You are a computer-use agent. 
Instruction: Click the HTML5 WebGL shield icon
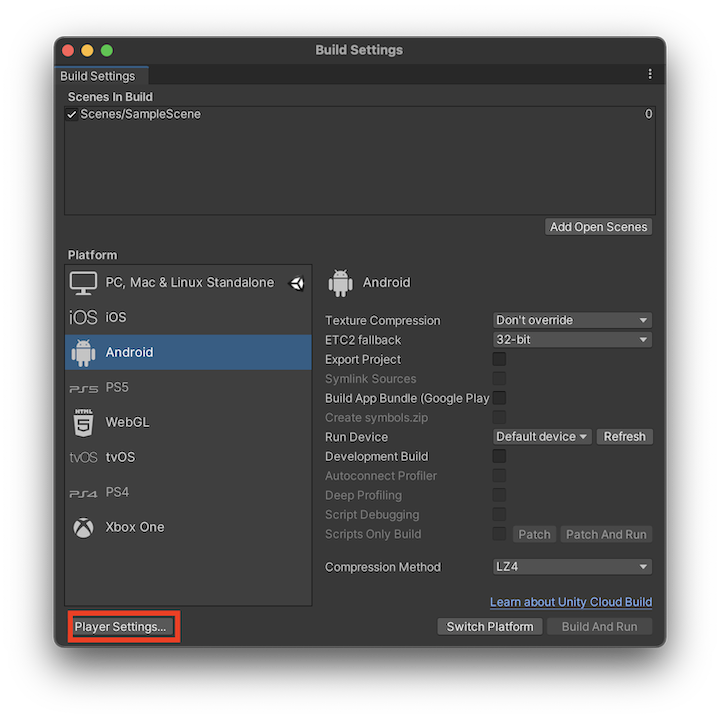pyautogui.click(x=83, y=422)
